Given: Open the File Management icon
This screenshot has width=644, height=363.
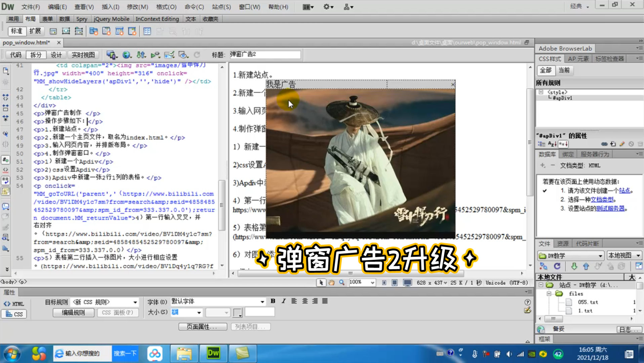Looking at the screenshot, I should coord(141,55).
